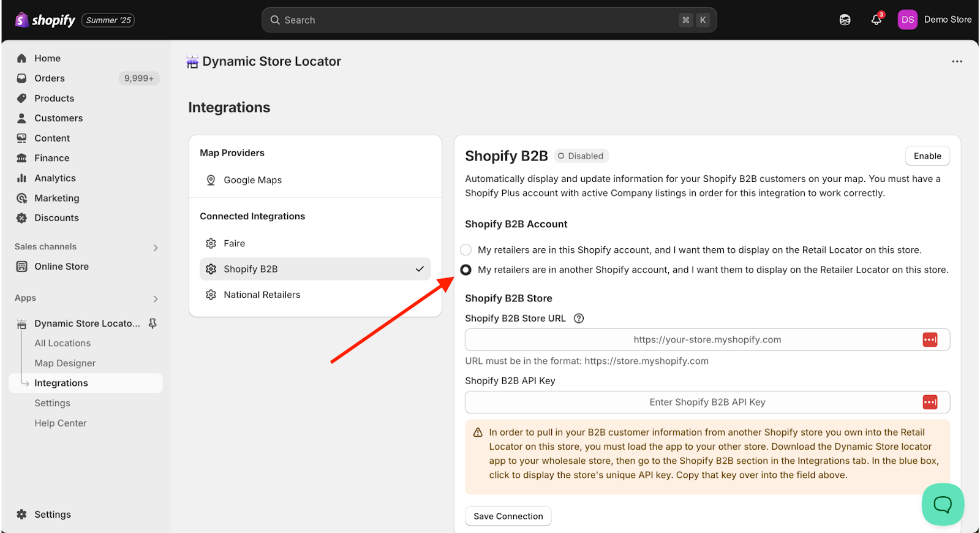
Task: Click the Marketing target icon
Action: (21, 198)
